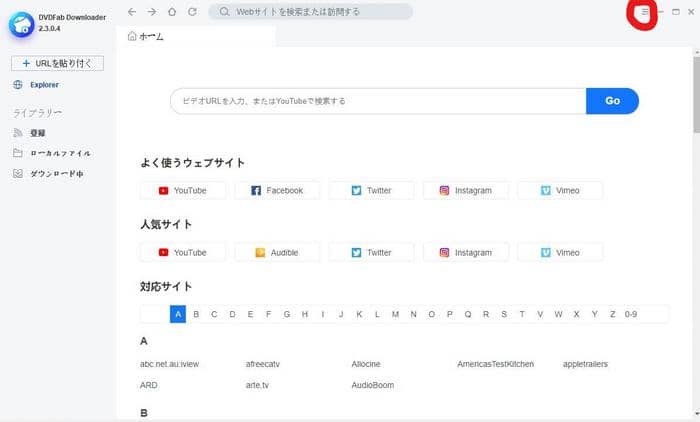Select letter F in the site index
Image resolution: width=700 pixels, height=422 pixels.
click(x=268, y=314)
